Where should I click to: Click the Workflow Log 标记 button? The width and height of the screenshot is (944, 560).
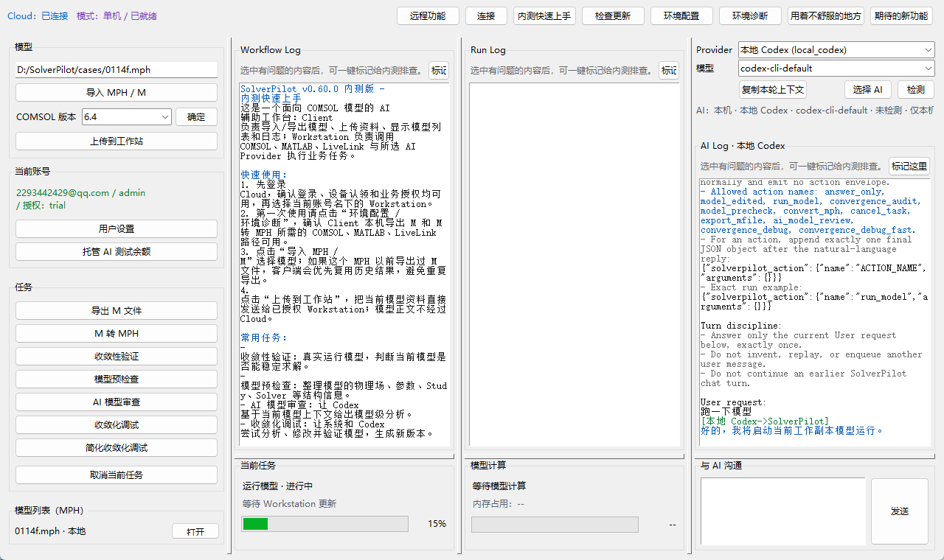[439, 71]
